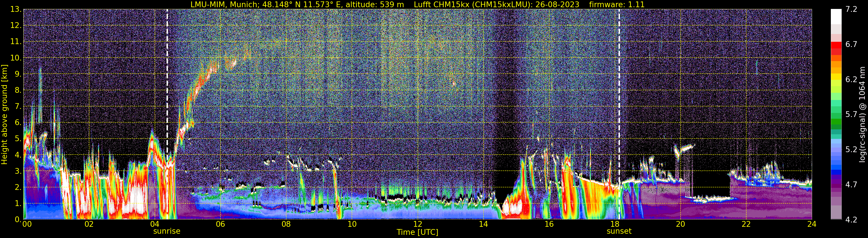Click time-axis tick label '16'
This screenshot has height=238, width=868.
[549, 224]
